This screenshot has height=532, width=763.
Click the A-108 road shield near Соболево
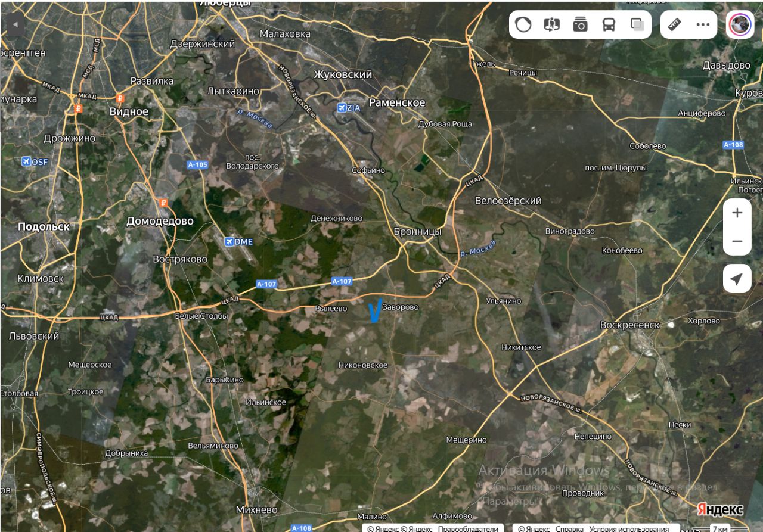click(733, 145)
